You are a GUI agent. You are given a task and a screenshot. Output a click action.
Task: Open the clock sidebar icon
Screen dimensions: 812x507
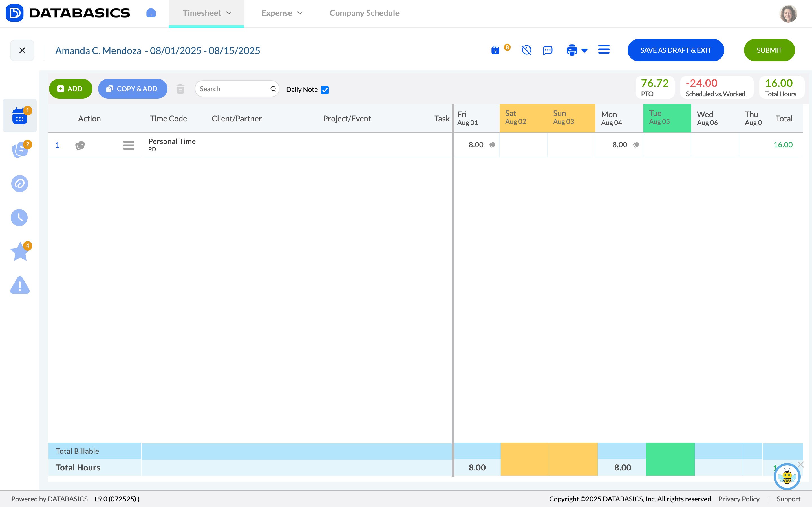(19, 218)
